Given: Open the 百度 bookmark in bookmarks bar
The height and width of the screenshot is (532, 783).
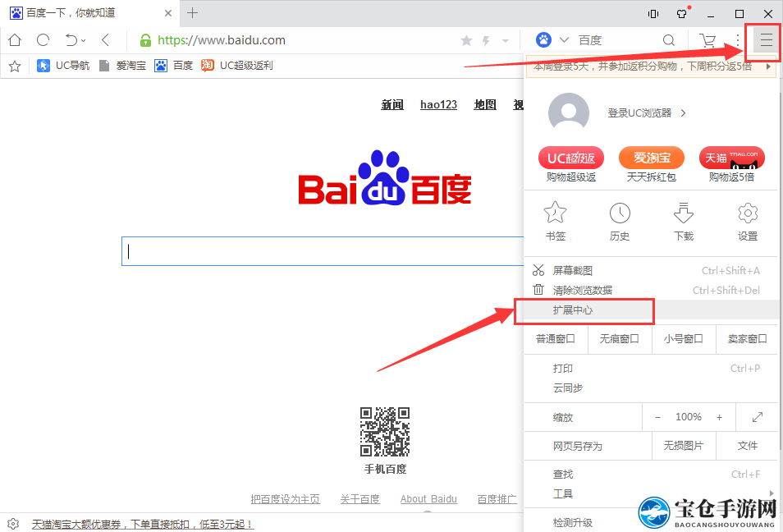Looking at the screenshot, I should coord(174,66).
